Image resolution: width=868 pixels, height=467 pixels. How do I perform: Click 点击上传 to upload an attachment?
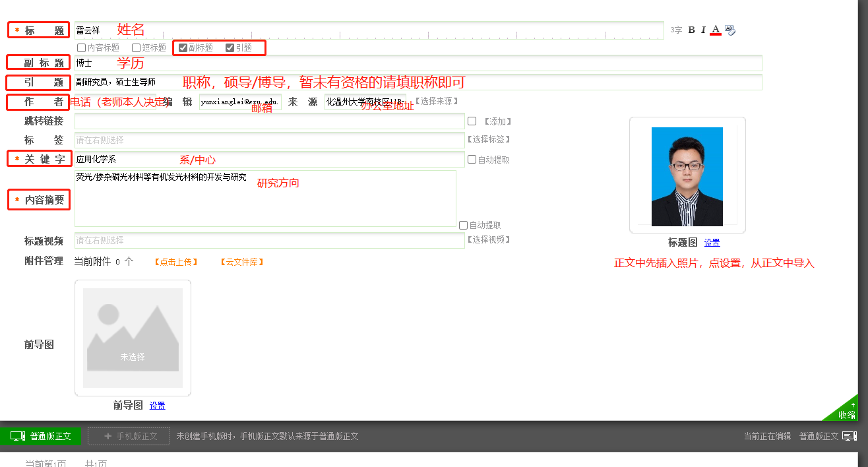click(x=176, y=262)
